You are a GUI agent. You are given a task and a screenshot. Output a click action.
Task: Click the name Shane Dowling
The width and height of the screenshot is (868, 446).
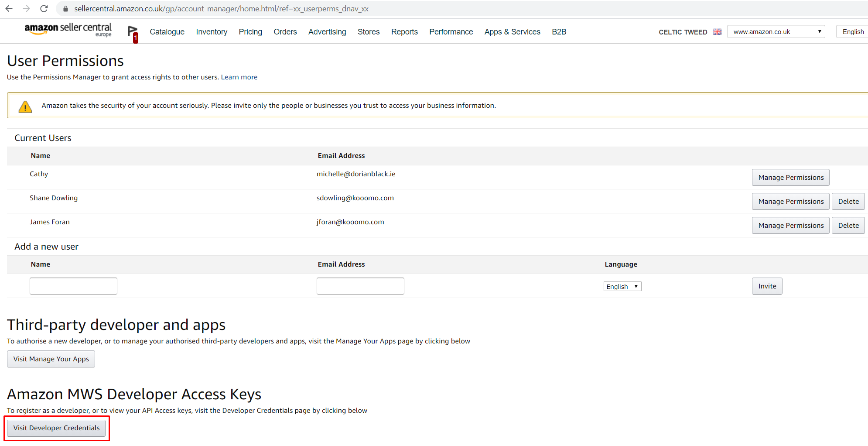[54, 198]
